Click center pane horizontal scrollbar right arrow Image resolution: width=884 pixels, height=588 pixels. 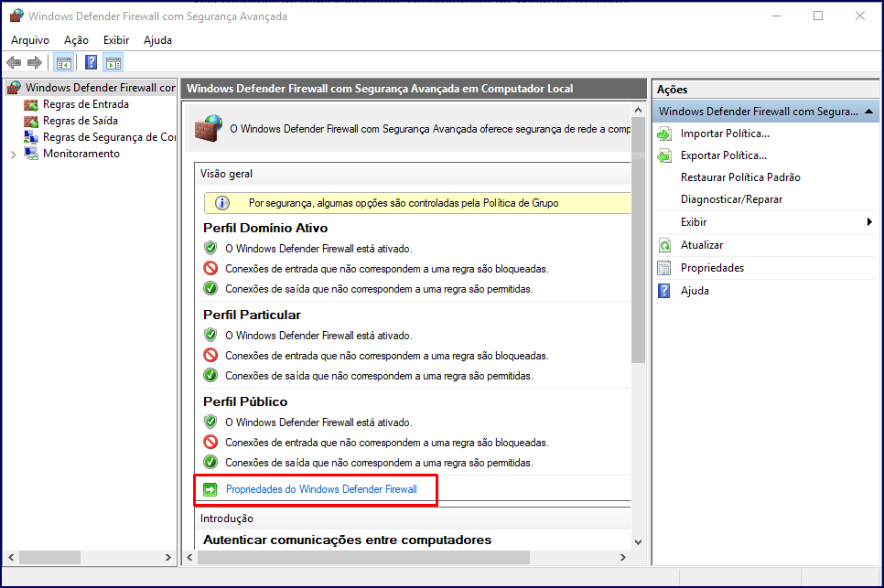tap(623, 558)
